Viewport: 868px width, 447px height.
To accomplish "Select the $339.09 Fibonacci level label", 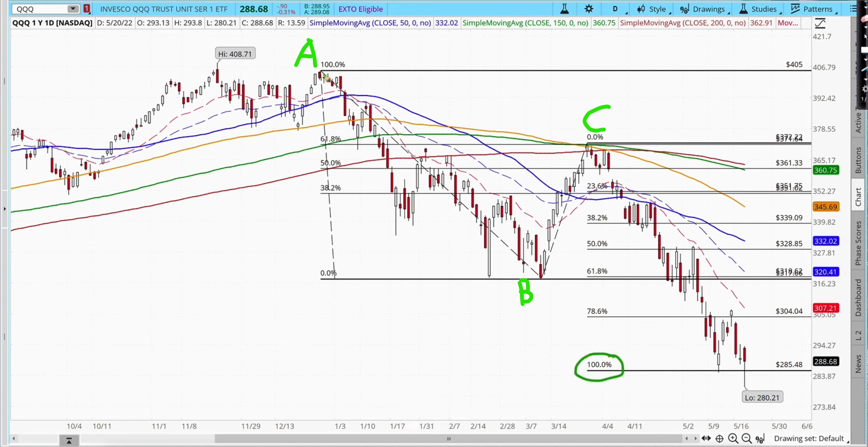I will click(x=789, y=217).
